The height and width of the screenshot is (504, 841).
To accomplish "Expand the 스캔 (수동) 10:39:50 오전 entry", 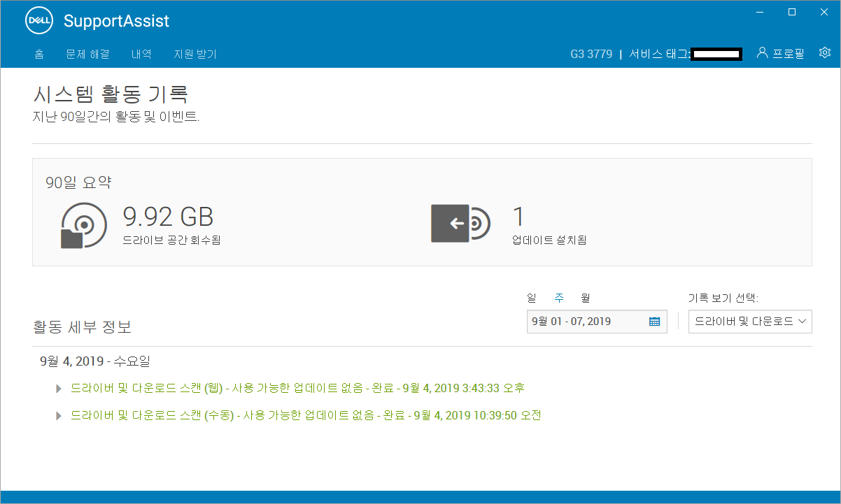I will coord(59,416).
